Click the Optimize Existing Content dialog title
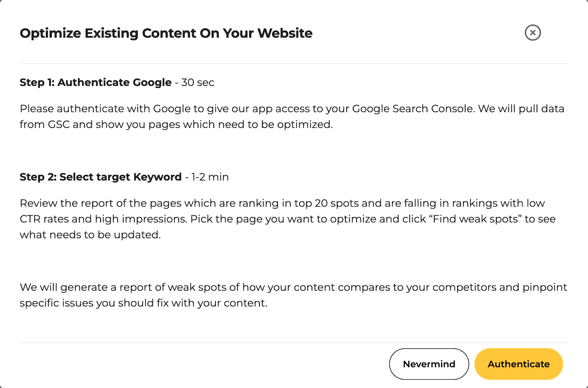 (x=166, y=33)
